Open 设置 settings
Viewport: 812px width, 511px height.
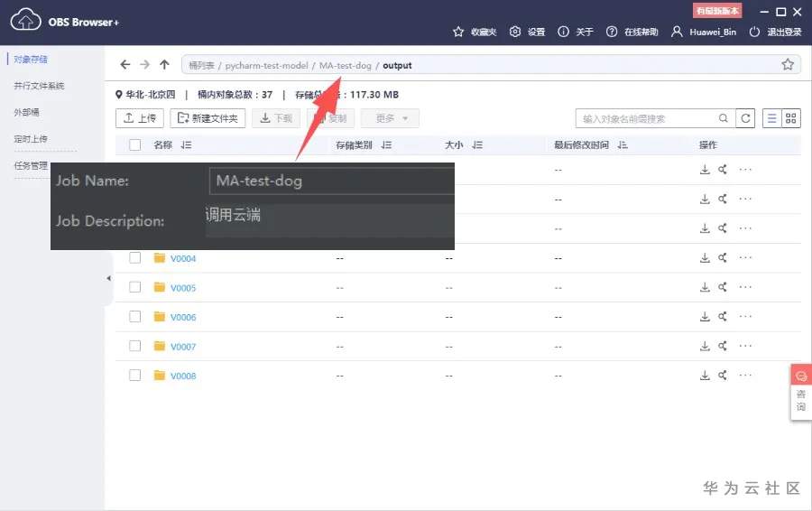click(x=527, y=33)
